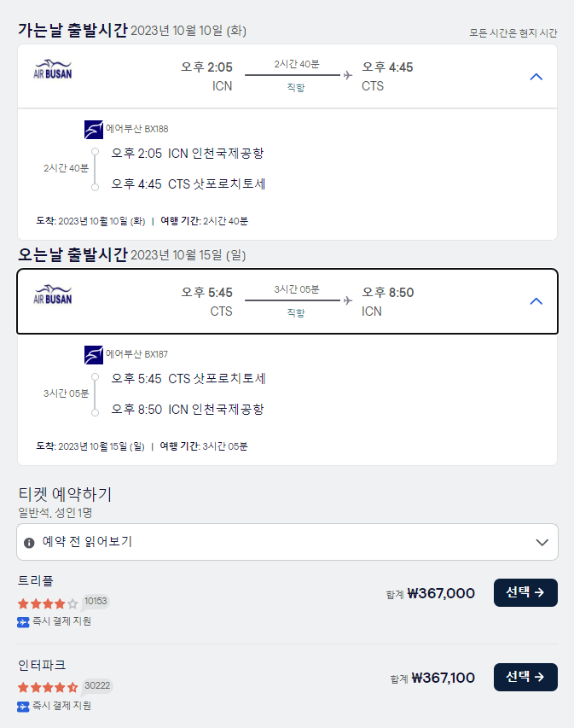Click the 트리플 star rating
This screenshot has height=728, width=574.
(48, 603)
